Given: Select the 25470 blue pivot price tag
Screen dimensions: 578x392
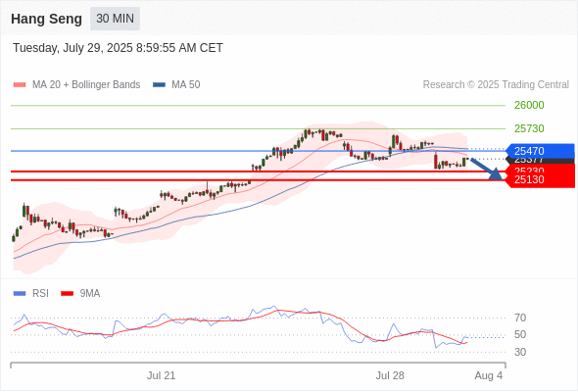Looking at the screenshot, I should 540,151.
